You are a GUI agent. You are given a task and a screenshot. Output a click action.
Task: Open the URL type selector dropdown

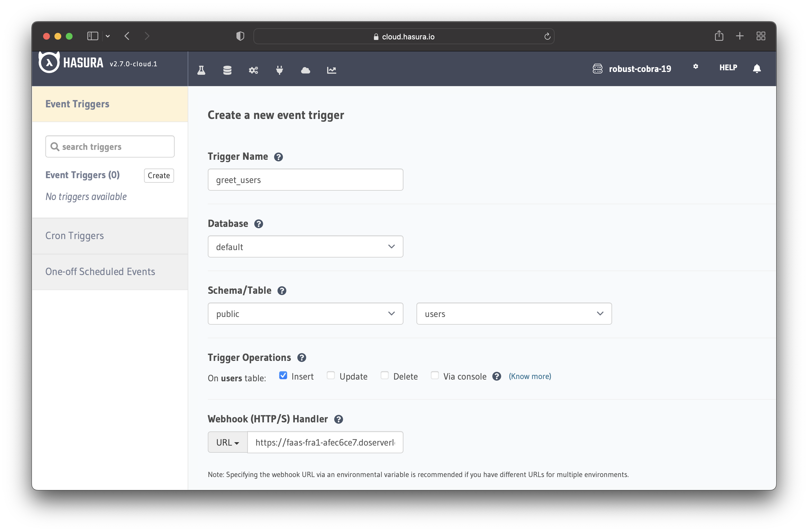coord(227,442)
